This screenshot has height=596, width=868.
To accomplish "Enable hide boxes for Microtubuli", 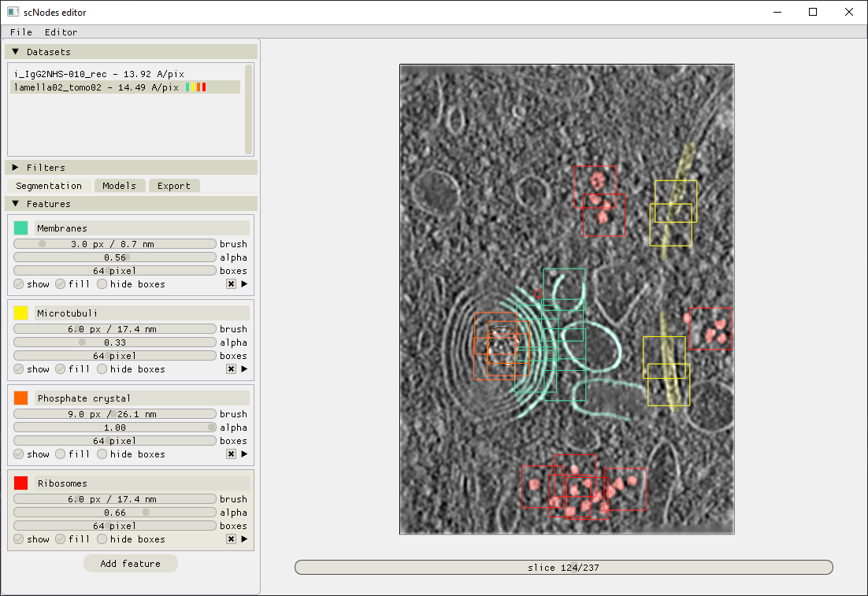I will 102,369.
